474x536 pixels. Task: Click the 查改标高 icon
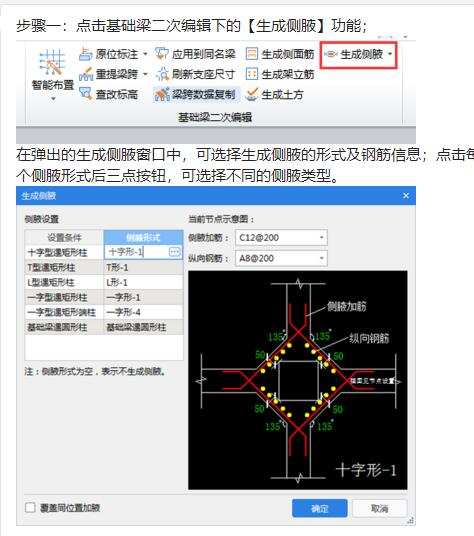[85, 94]
